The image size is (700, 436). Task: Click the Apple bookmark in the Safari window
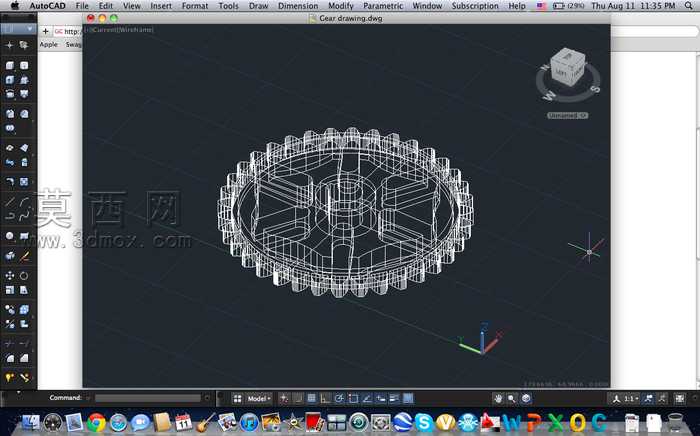coord(49,45)
